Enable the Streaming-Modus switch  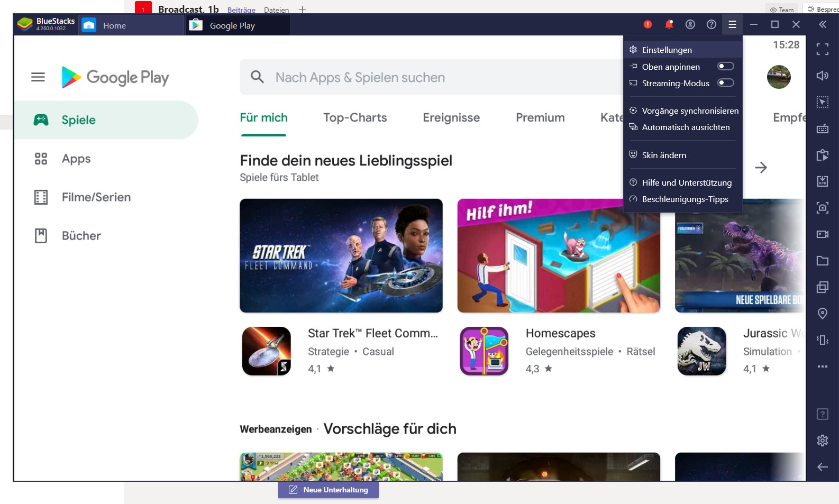click(725, 83)
